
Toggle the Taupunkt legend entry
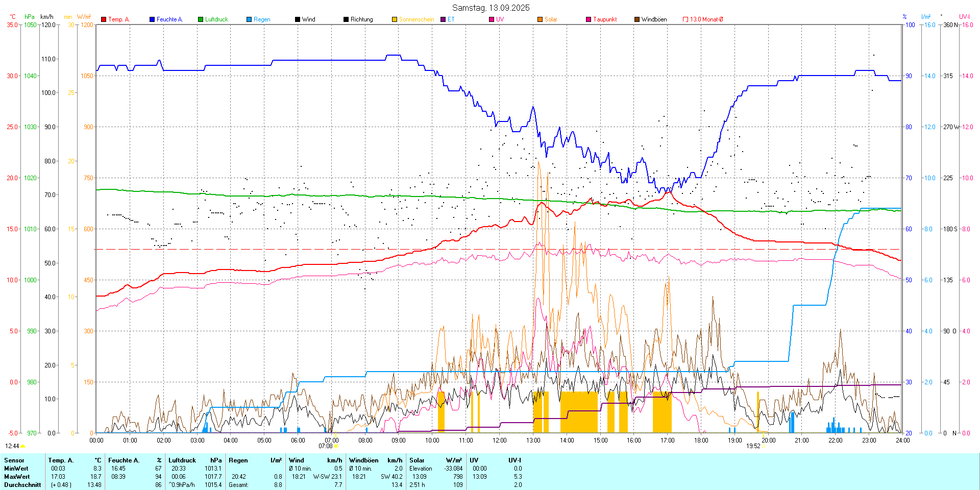click(605, 19)
